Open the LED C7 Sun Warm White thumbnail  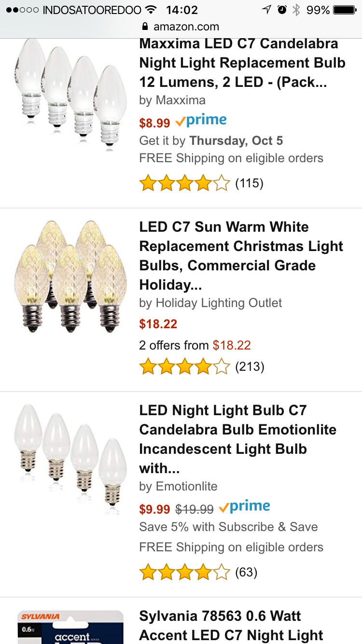point(70,276)
